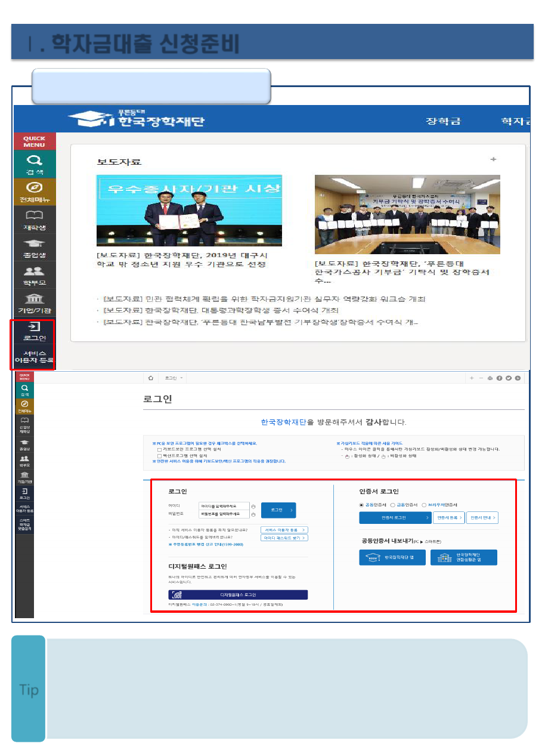Image resolution: width=545 pixels, height=756 pixels.
Task: Click 한국장학재단 연합생활관 앱 button
Action: point(464,557)
